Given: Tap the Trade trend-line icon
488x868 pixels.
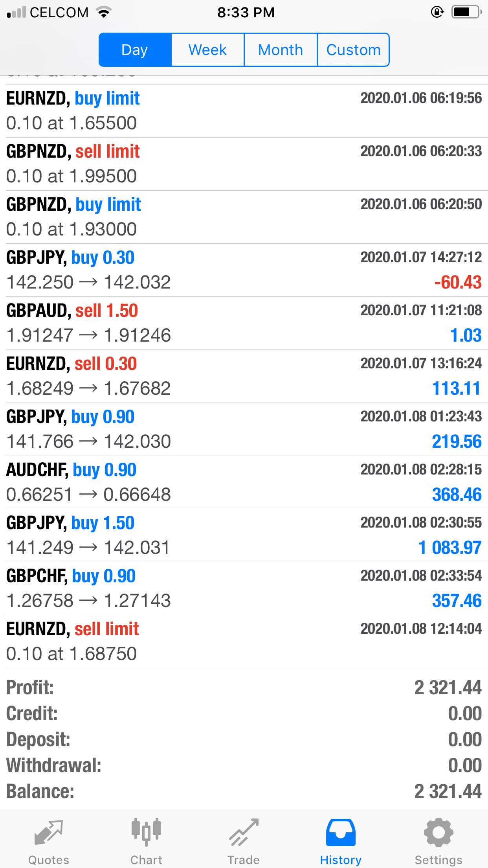Looking at the screenshot, I should pos(244,833).
